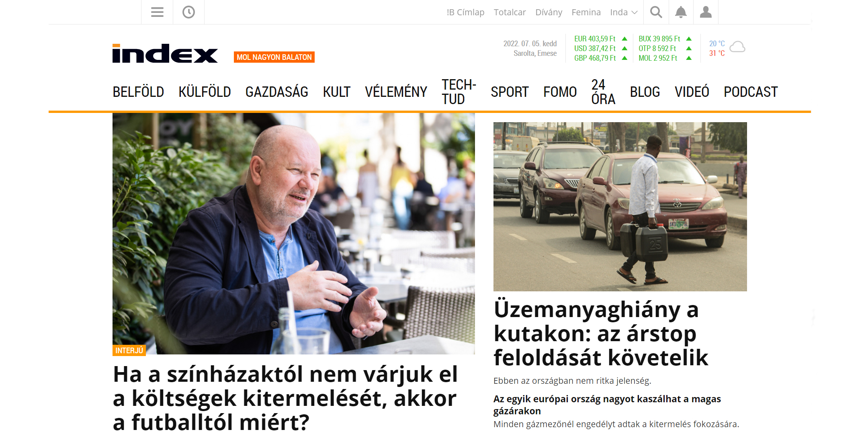Screen dimensions: 868x434
Task: Open search with the magnifier icon
Action: click(656, 12)
